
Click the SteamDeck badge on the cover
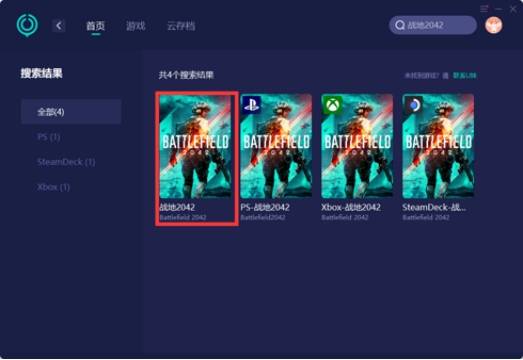point(414,105)
